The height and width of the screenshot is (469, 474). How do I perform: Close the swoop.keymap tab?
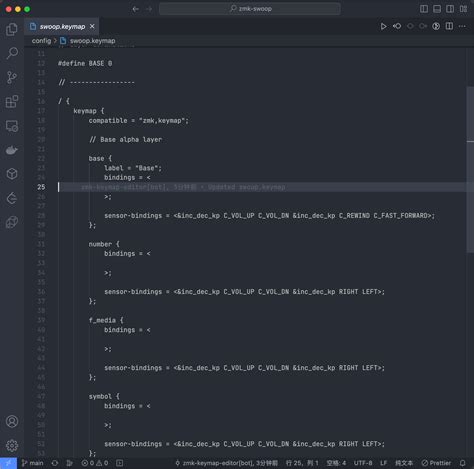pos(92,26)
